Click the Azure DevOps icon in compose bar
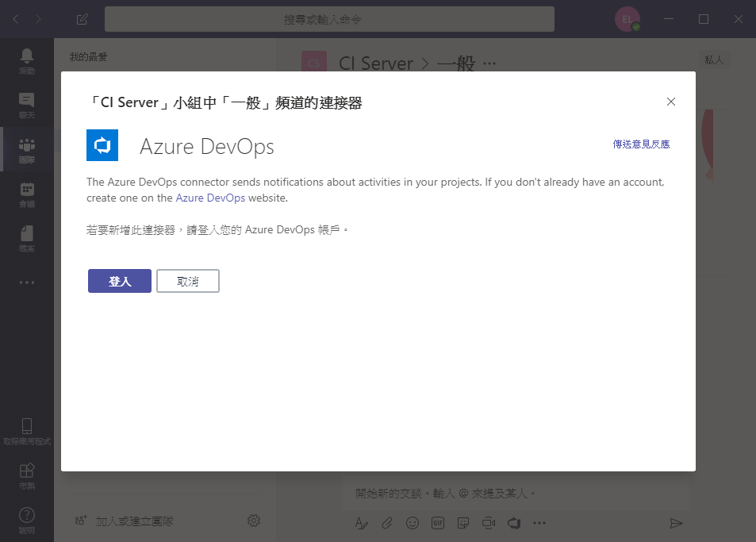Image resolution: width=756 pixels, height=542 pixels. point(514,523)
